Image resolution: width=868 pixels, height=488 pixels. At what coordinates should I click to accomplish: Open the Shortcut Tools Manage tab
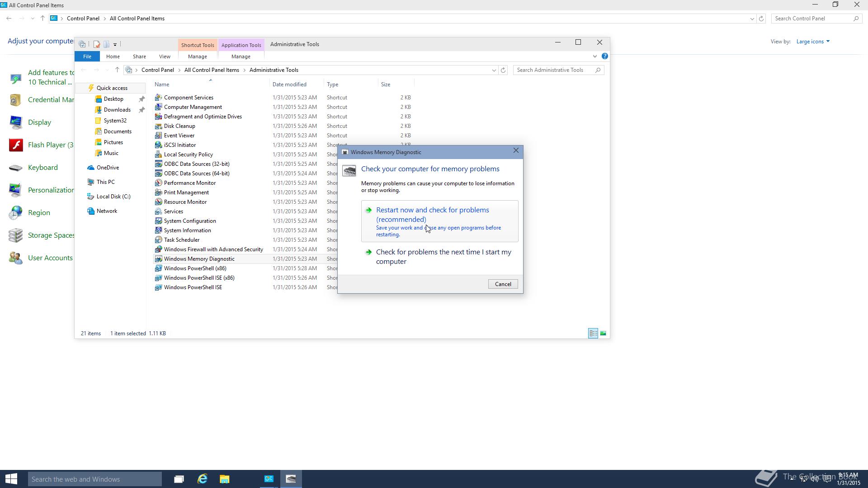[x=198, y=56]
